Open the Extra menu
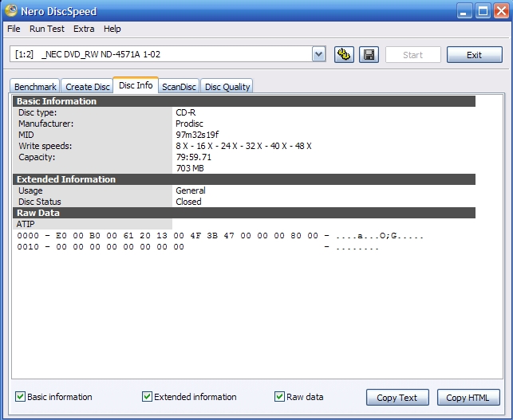Image resolution: width=513 pixels, height=420 pixels. click(x=84, y=29)
